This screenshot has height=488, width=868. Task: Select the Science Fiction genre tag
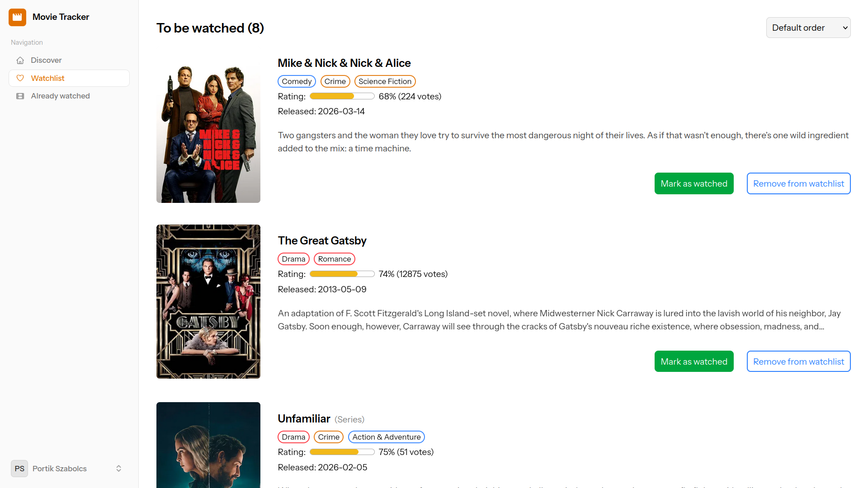click(385, 81)
